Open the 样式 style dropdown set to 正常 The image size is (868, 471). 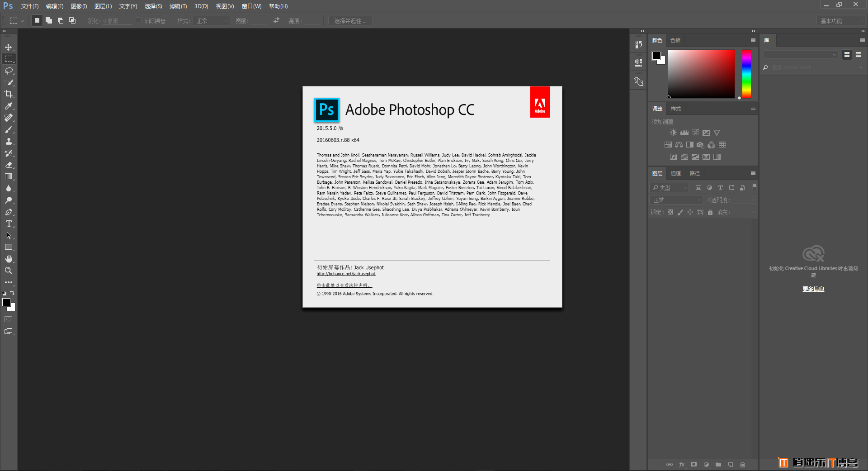tap(212, 21)
